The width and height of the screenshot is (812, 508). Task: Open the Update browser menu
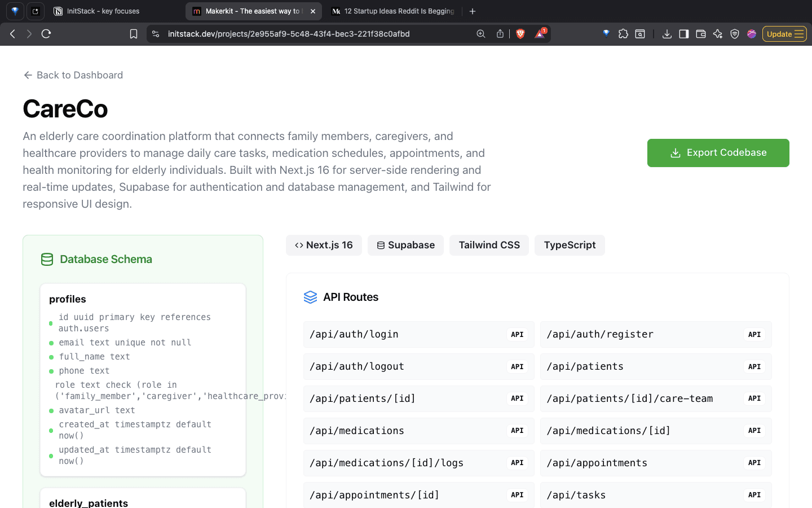(784, 33)
